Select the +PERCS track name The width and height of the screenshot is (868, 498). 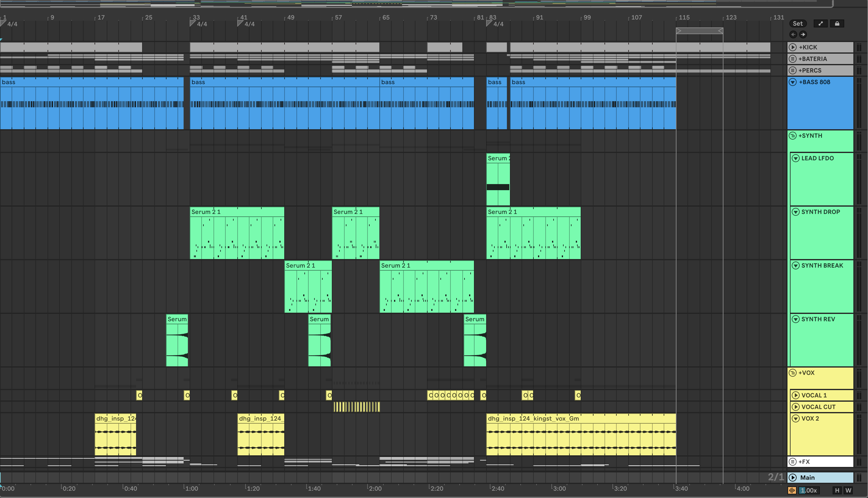[810, 70]
